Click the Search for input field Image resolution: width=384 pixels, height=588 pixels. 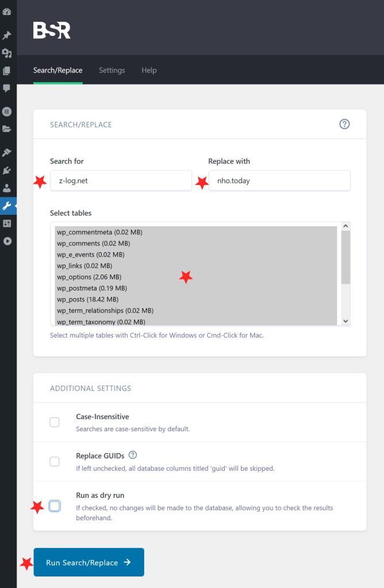coord(121,180)
